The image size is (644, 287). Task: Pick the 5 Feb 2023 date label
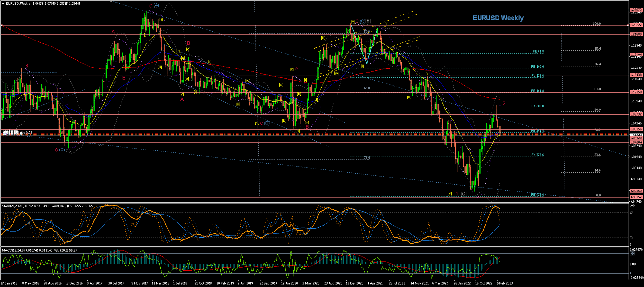504,284
